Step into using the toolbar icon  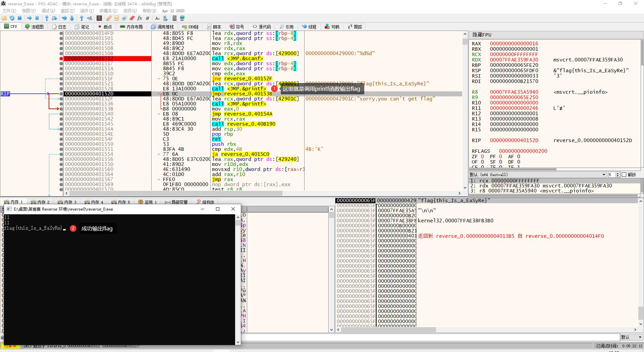tap(47, 18)
